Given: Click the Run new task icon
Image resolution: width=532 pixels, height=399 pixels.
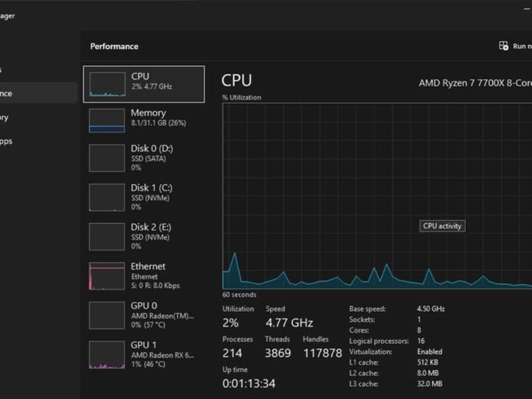Looking at the screenshot, I should 504,46.
